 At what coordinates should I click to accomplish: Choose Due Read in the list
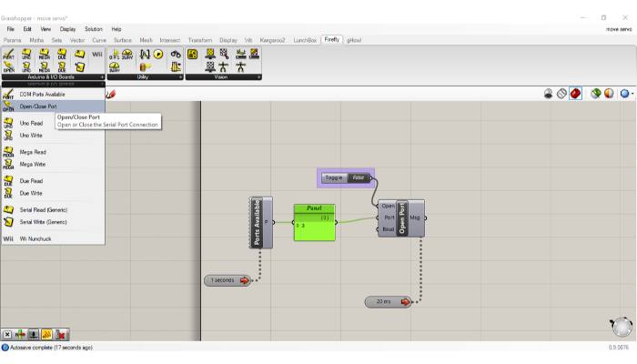(x=53, y=181)
